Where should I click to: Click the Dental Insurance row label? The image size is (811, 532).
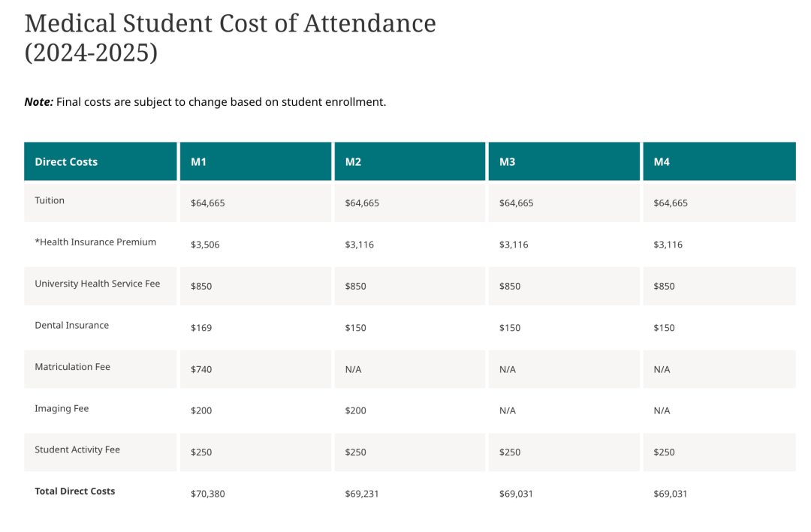tap(71, 325)
